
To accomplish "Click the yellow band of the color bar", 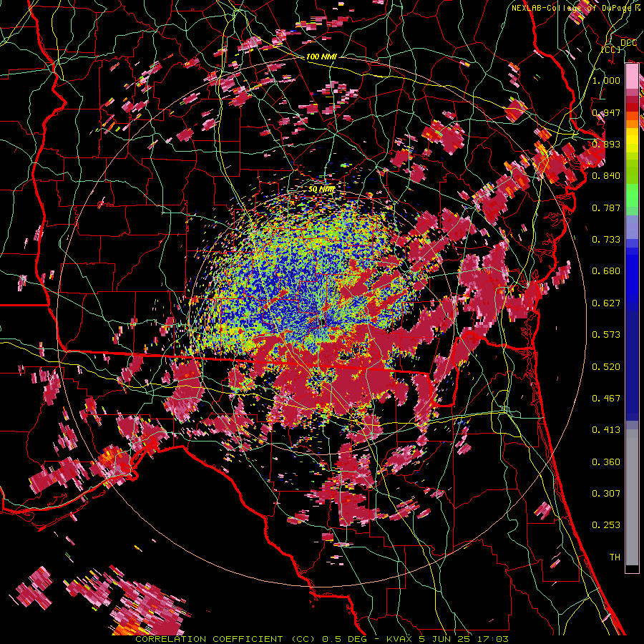I will point(632,140).
